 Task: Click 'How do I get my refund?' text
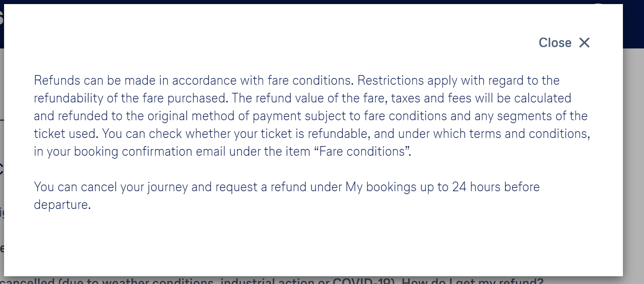(472, 281)
